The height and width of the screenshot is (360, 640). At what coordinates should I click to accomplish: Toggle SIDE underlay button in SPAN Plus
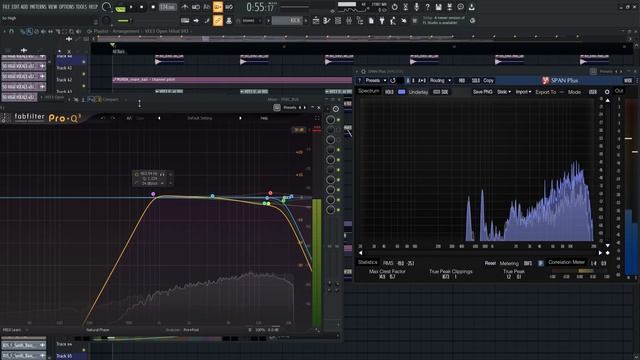point(441,92)
